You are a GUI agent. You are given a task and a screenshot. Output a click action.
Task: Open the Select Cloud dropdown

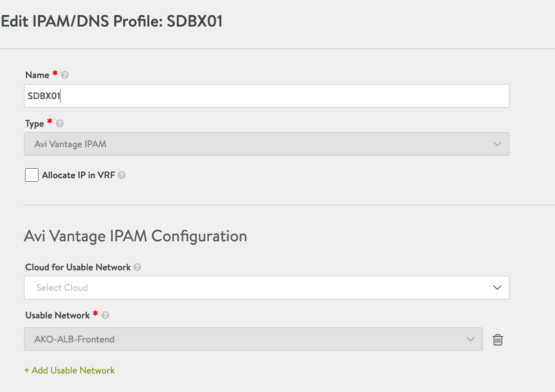tap(266, 287)
